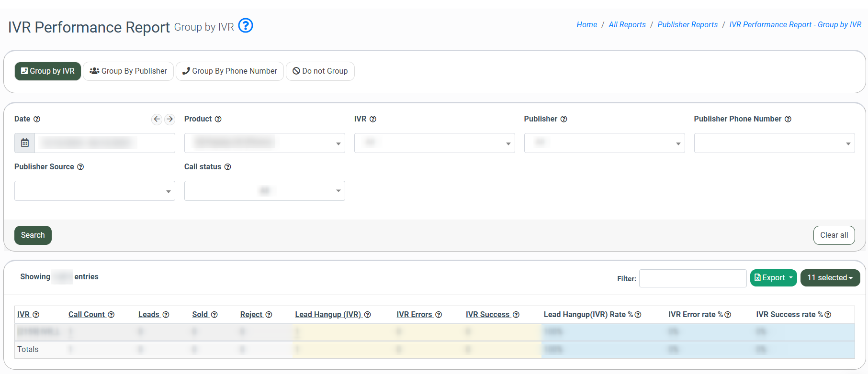This screenshot has width=868, height=374.
Task: Expand the Publisher dropdown
Action: (604, 143)
